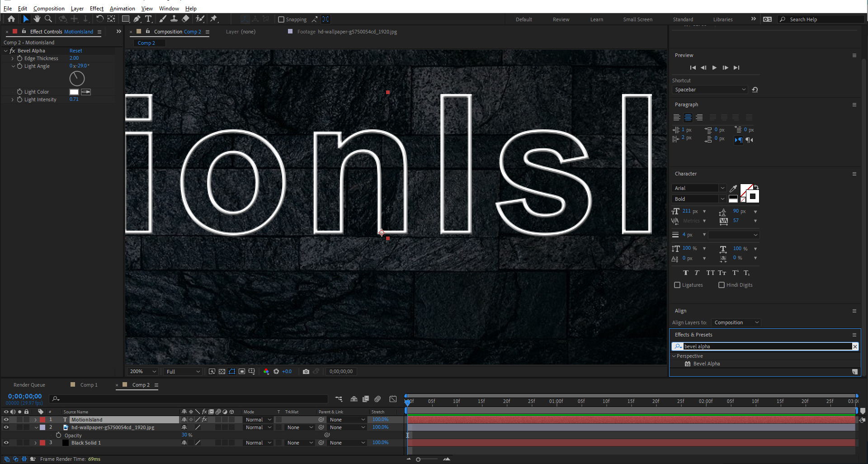Select the Eraser tool

[x=185, y=19]
